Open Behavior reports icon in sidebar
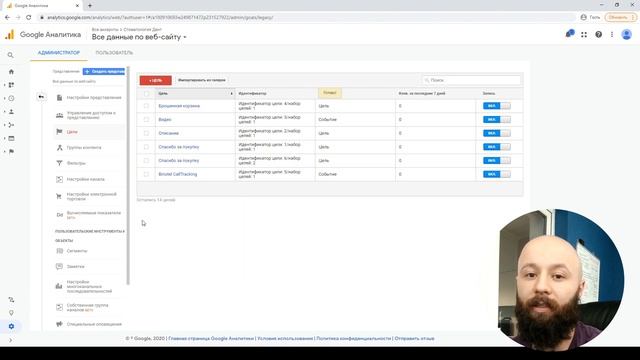The image size is (640, 360). (x=11, y=138)
